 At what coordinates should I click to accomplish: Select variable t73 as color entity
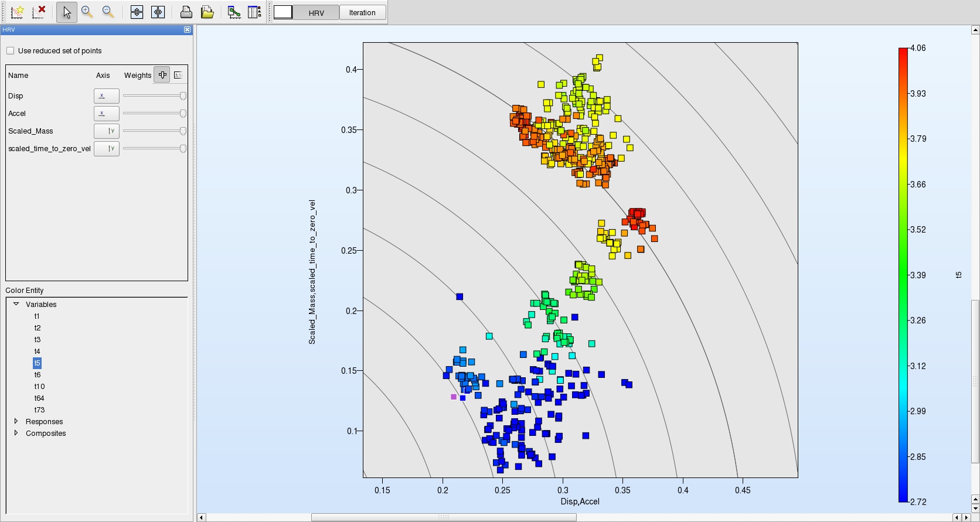(x=39, y=410)
